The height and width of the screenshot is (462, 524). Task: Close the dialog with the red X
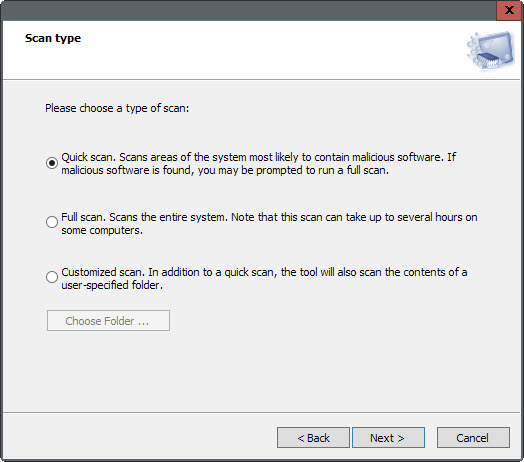[509, 10]
